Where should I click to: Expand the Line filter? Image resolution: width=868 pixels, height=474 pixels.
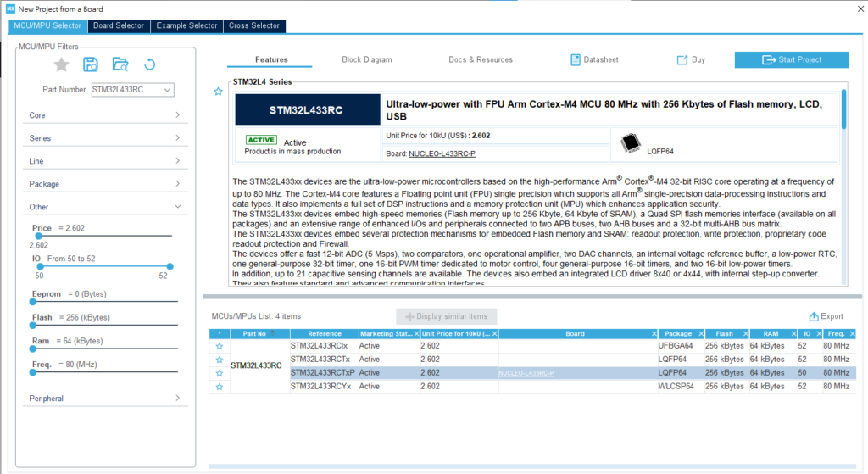click(x=105, y=161)
